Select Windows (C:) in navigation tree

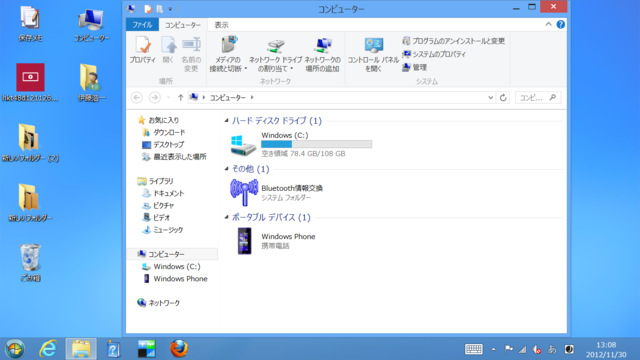pyautogui.click(x=171, y=267)
